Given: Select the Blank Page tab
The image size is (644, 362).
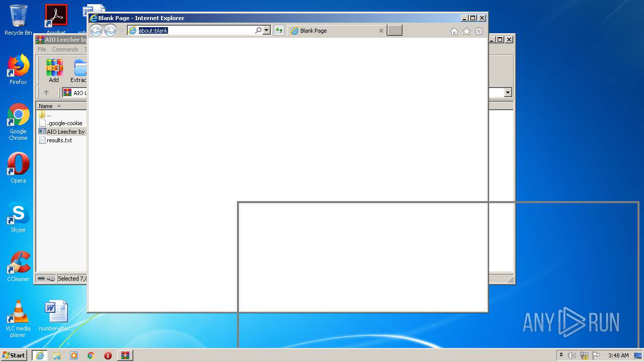Looking at the screenshot, I should tap(332, 31).
